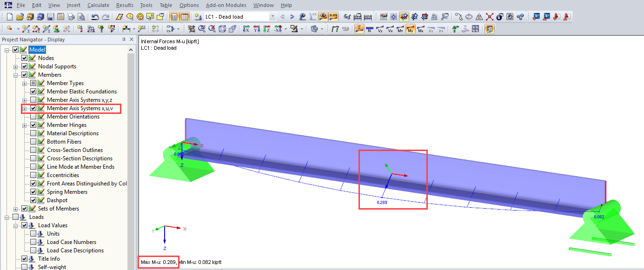644x270 pixels.
Task: Toggle the Dashpot checkbox
Action: [x=33, y=200]
